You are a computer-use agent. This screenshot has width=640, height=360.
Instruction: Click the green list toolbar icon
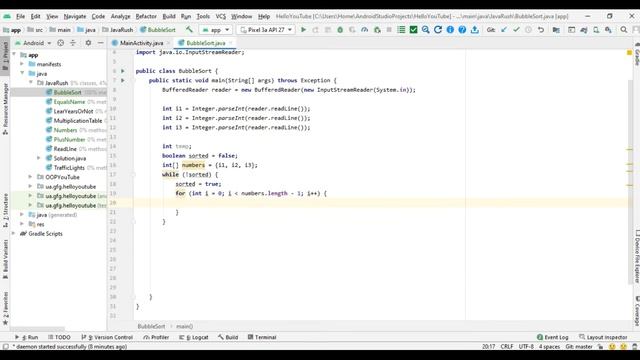(401, 30)
